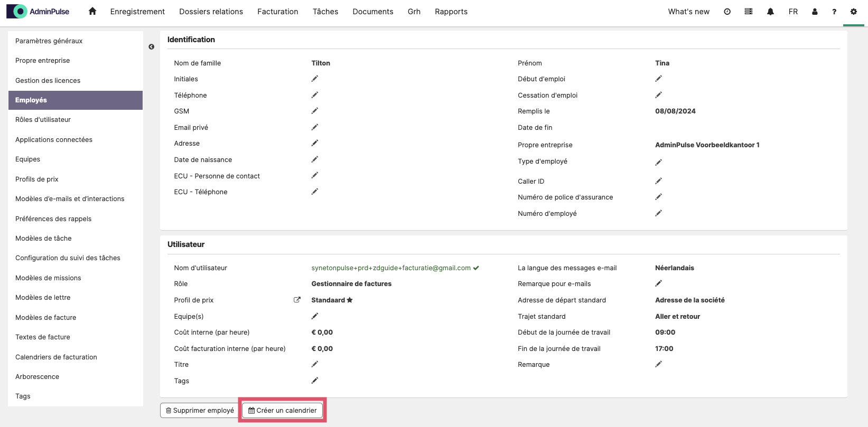
Task: Open Modèles de missions
Action: pos(76,278)
